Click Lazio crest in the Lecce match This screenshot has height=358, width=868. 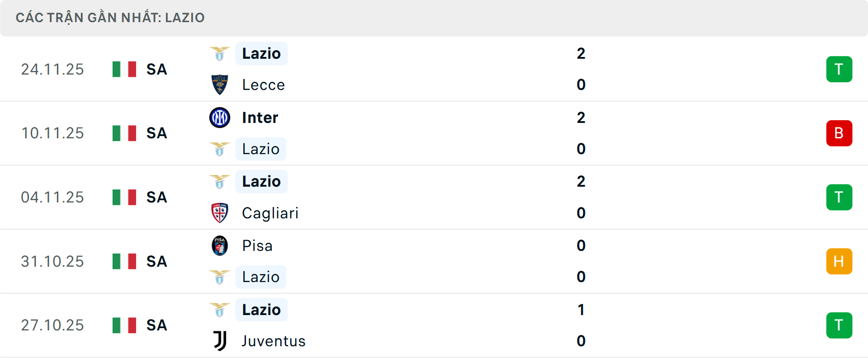tap(220, 54)
